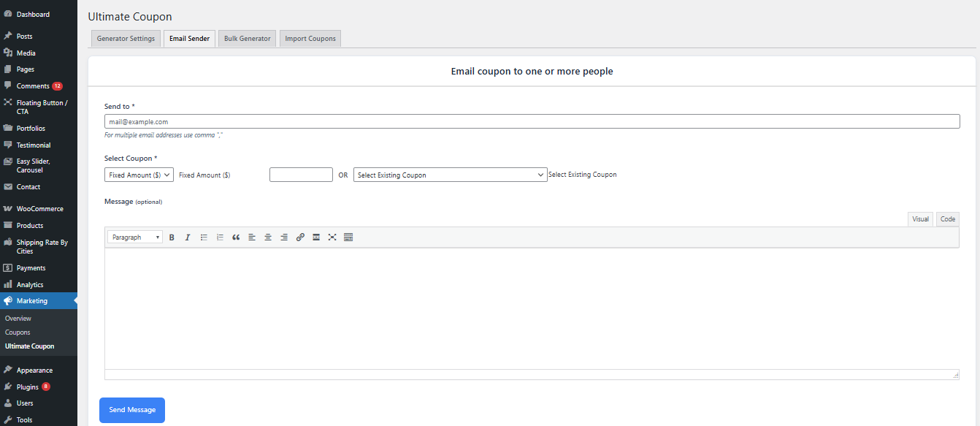Screen dimensions: 980x426
Task: Open the Fixed Amount ($) coupon type dropdown
Action: (x=139, y=175)
